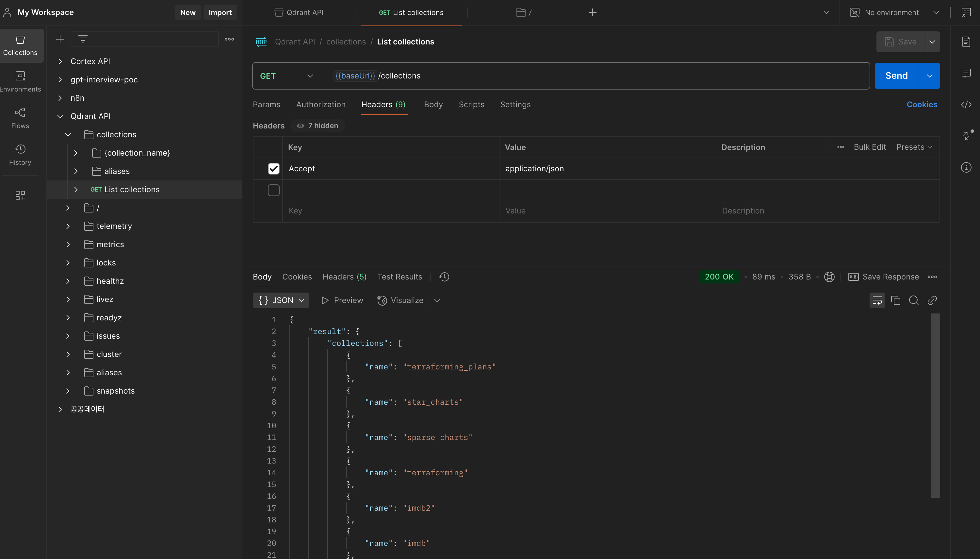Open the comments icon in right sidebar
The image size is (980, 559).
(x=966, y=73)
